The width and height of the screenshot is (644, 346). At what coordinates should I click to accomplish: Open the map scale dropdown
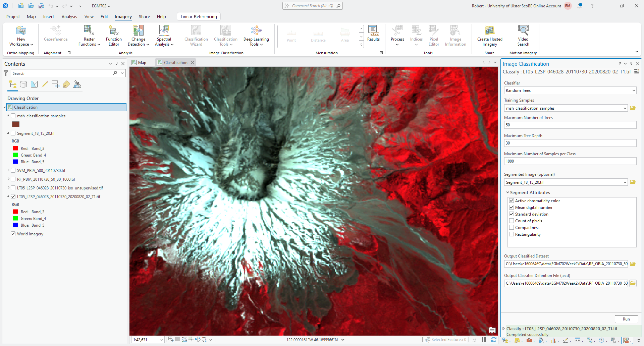pos(161,340)
